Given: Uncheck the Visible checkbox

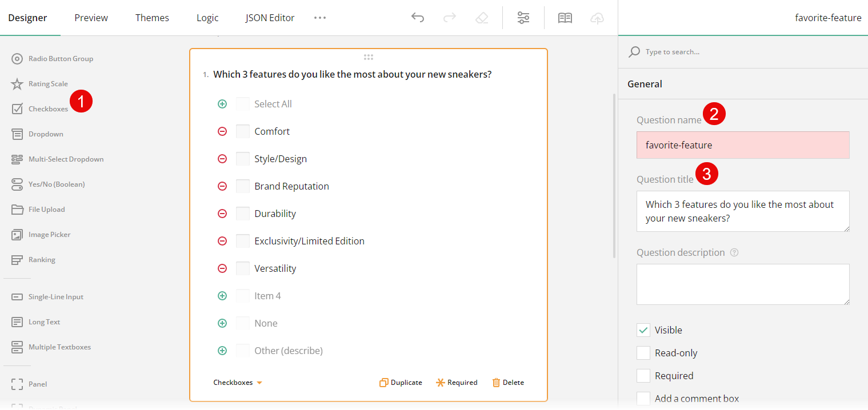Looking at the screenshot, I should [x=643, y=330].
